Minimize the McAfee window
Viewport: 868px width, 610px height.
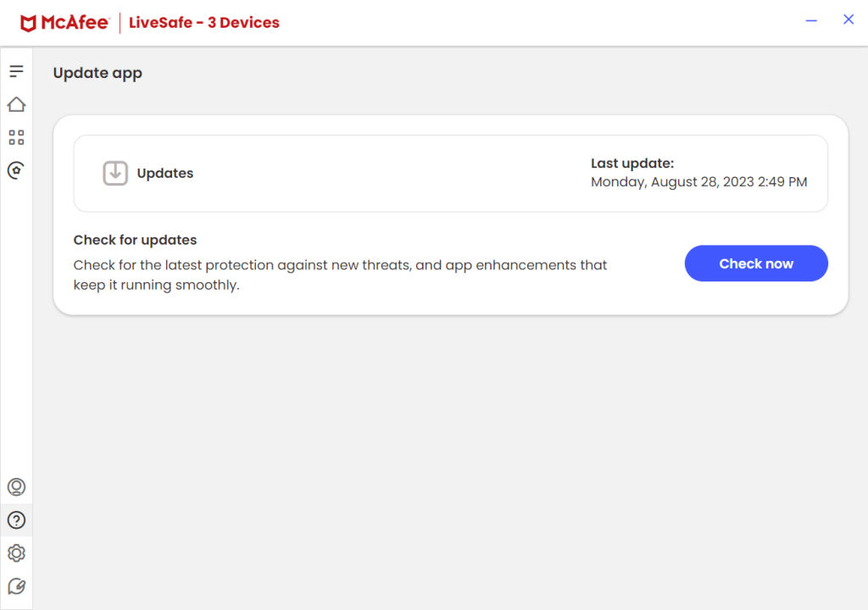(811, 20)
